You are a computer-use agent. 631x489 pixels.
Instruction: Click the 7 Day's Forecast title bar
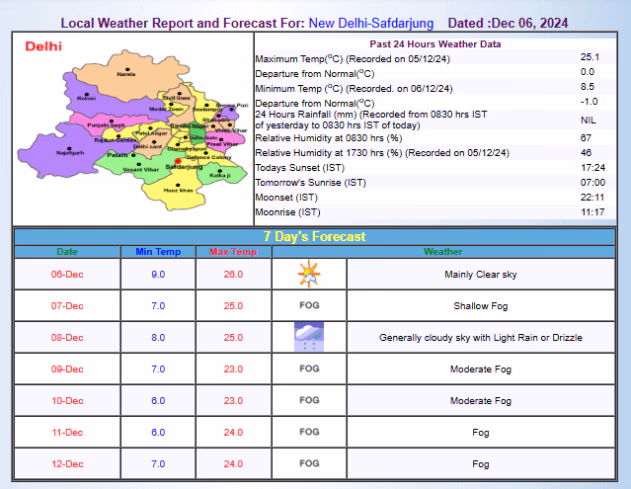pos(314,236)
